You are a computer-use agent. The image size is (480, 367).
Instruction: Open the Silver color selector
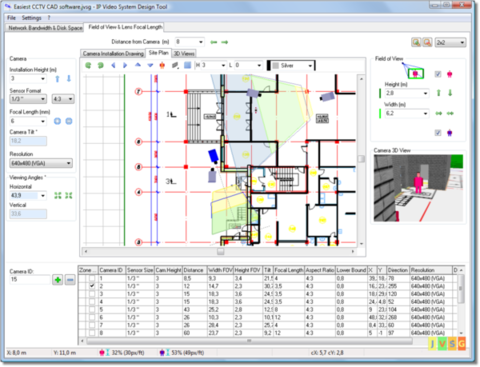coord(291,65)
